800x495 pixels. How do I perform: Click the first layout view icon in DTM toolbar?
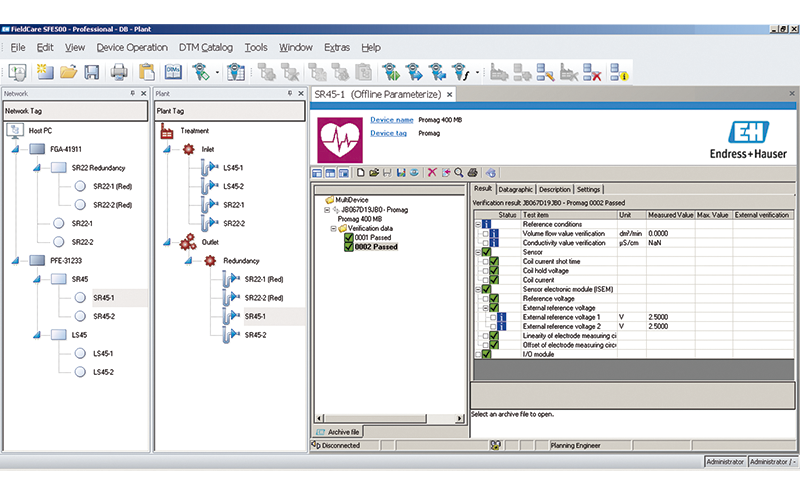[x=317, y=173]
